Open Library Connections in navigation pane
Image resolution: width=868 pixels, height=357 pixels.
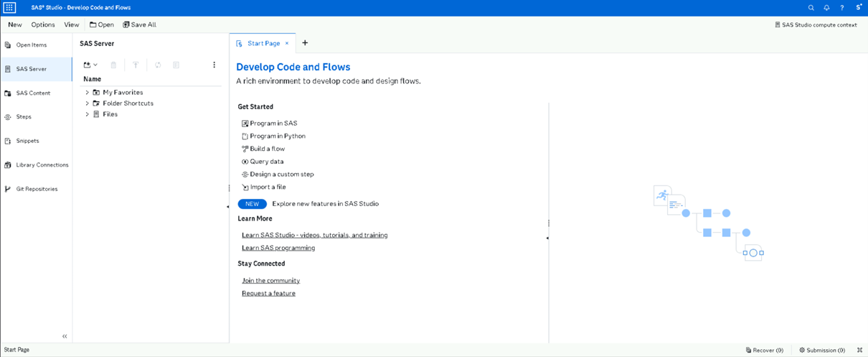click(36, 164)
